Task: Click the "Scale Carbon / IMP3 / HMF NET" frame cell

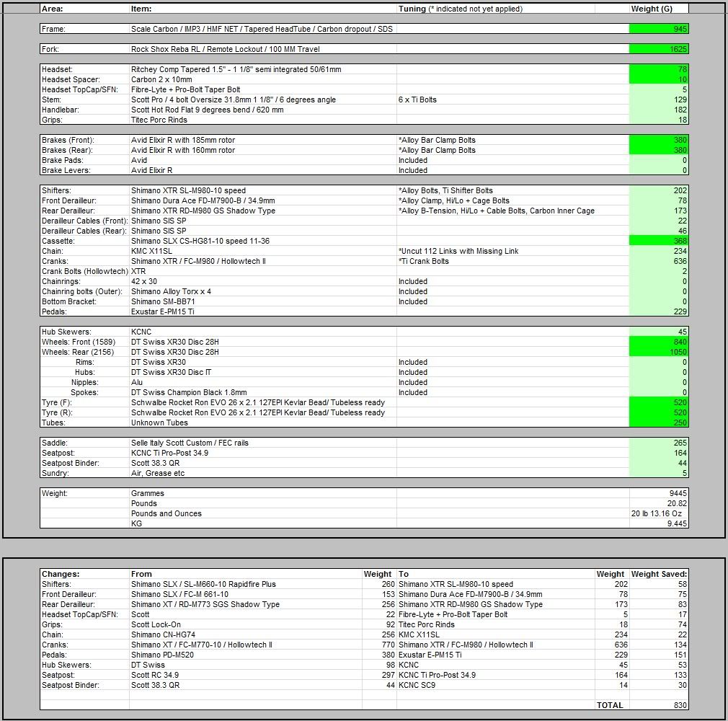Action: [x=262, y=29]
